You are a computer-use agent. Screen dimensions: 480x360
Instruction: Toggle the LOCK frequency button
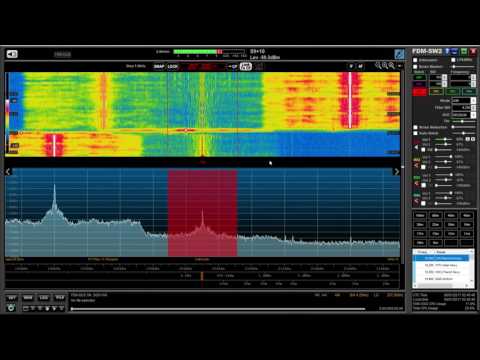(x=173, y=66)
